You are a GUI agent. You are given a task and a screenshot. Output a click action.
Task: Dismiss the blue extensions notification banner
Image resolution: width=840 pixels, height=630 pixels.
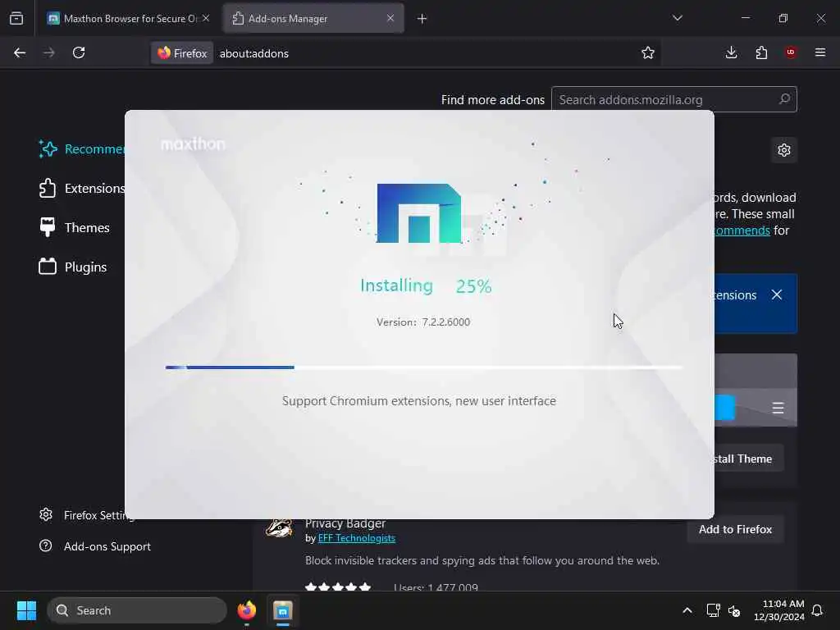777,294
